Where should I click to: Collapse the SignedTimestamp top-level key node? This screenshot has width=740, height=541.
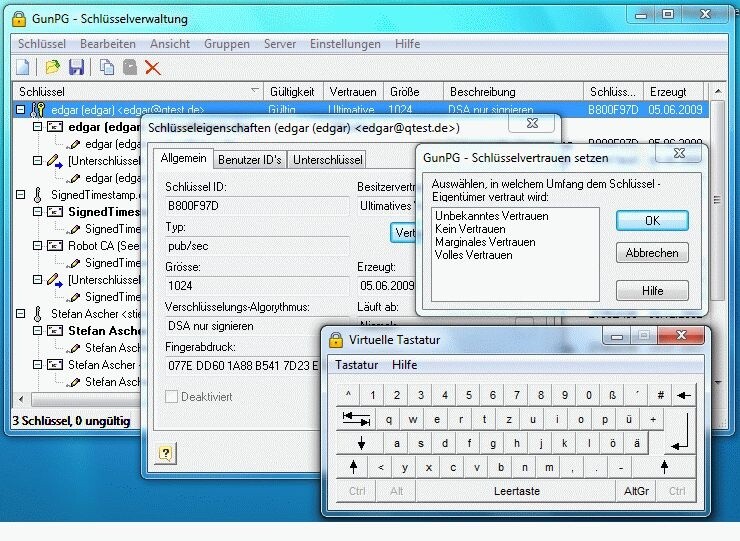click(x=20, y=194)
